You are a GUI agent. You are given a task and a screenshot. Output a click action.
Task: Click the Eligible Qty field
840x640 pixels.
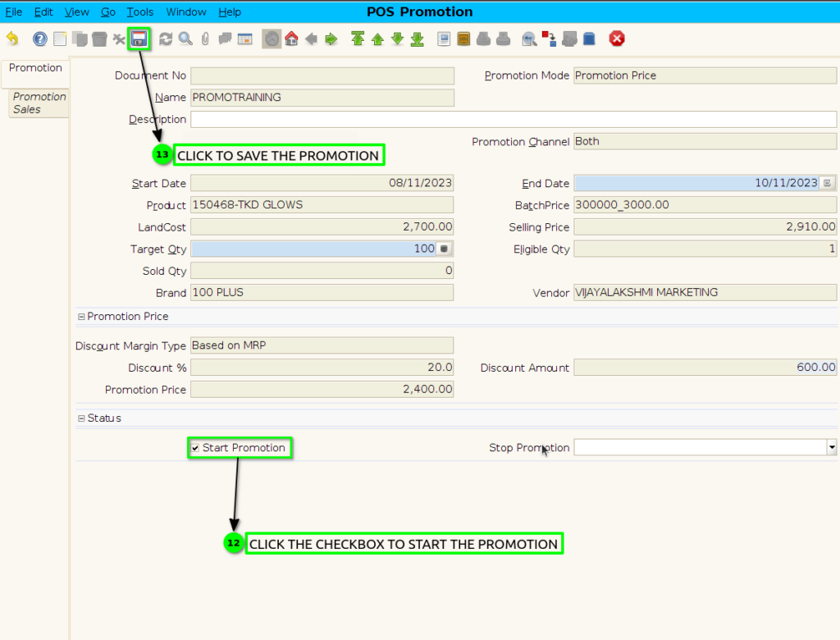pos(705,249)
